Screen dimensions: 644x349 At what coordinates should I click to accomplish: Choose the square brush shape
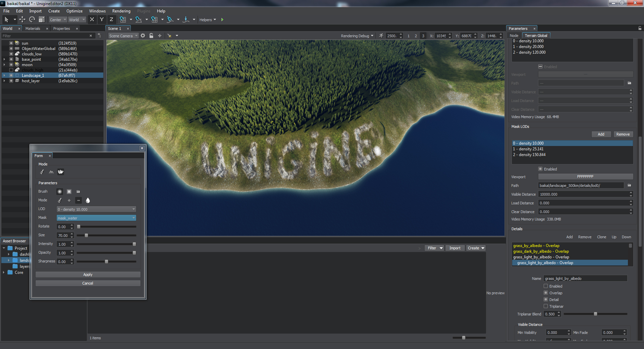point(69,192)
